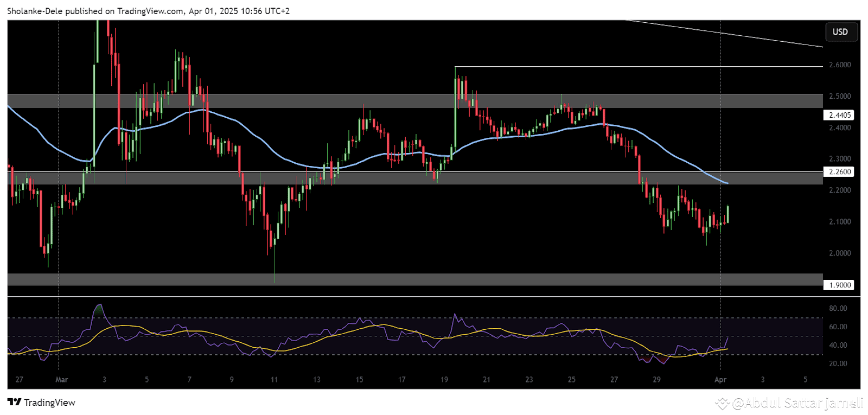Screen dimensions: 868x415
Task: Click the USD currency button
Action: (x=840, y=32)
